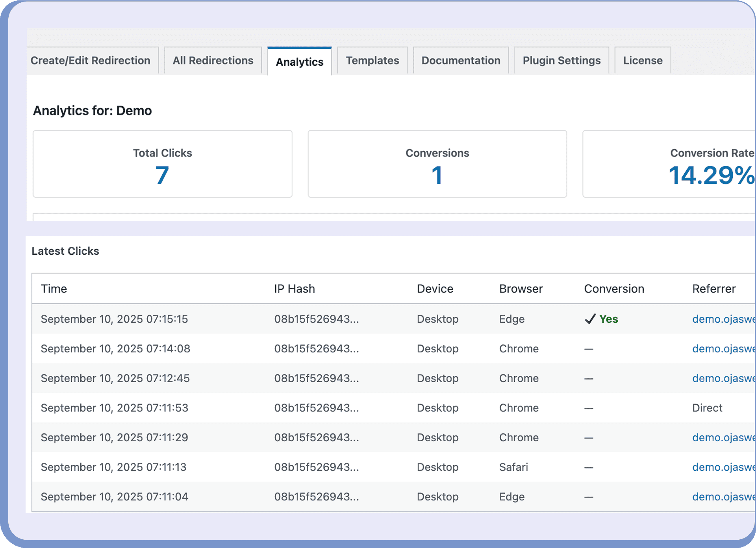Image resolution: width=756 pixels, height=548 pixels.
Task: Click the Total Clicks stat card
Action: [x=162, y=164]
